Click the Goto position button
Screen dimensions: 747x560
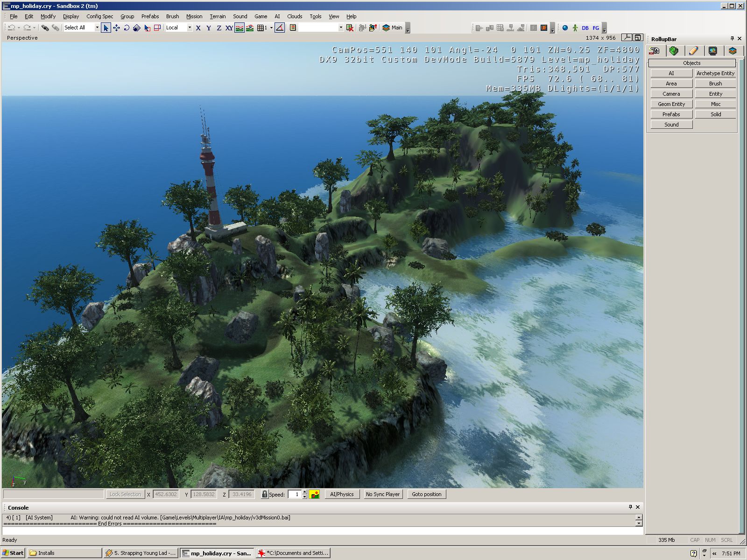(427, 494)
